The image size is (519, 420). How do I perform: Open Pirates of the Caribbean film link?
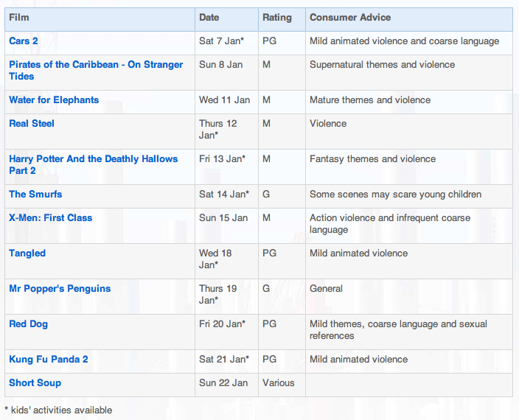point(96,65)
